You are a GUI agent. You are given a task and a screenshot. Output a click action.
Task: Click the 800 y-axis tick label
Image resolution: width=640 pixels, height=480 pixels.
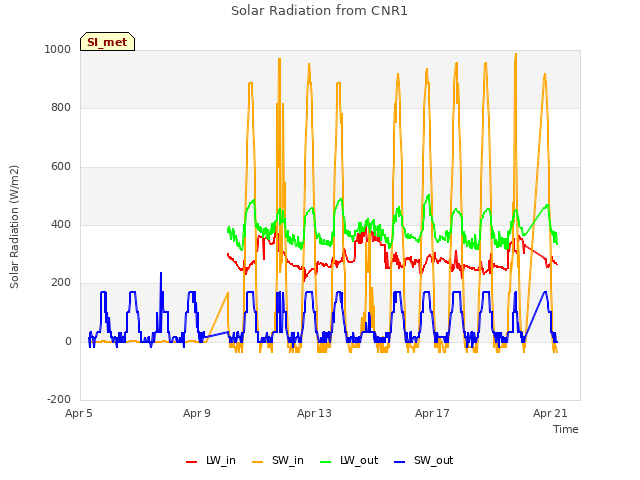61,107
